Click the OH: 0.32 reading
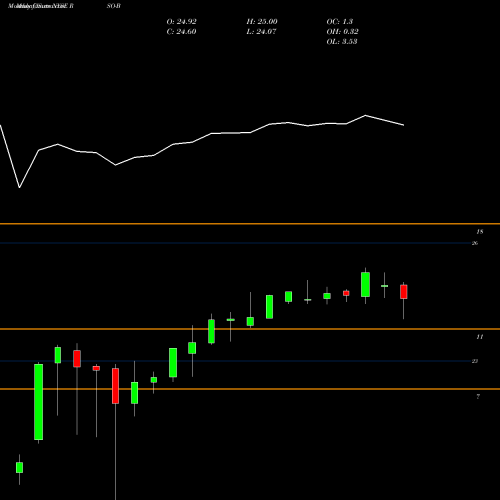500x500 pixels. point(342,32)
